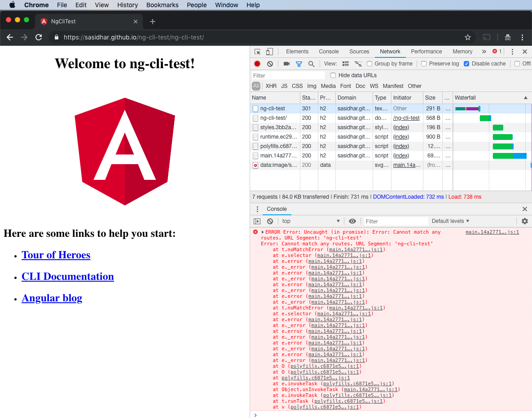Open the DevTools three-dot menu

(x=512, y=52)
